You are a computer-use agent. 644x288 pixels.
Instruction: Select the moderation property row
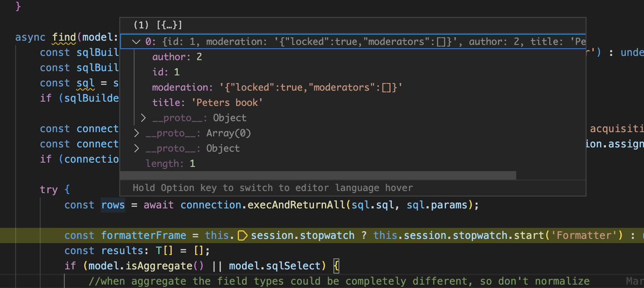tap(353, 87)
